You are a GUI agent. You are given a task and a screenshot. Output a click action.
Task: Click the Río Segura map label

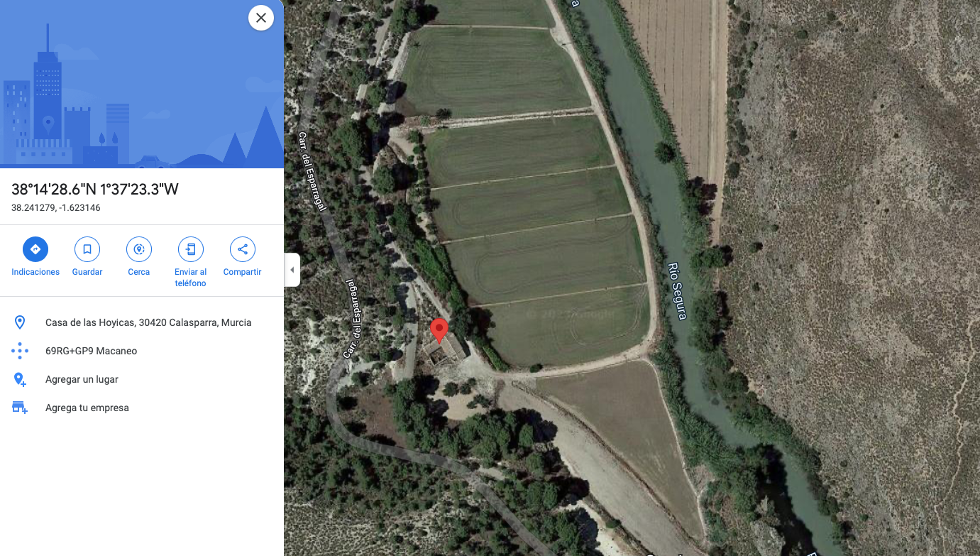tap(676, 291)
